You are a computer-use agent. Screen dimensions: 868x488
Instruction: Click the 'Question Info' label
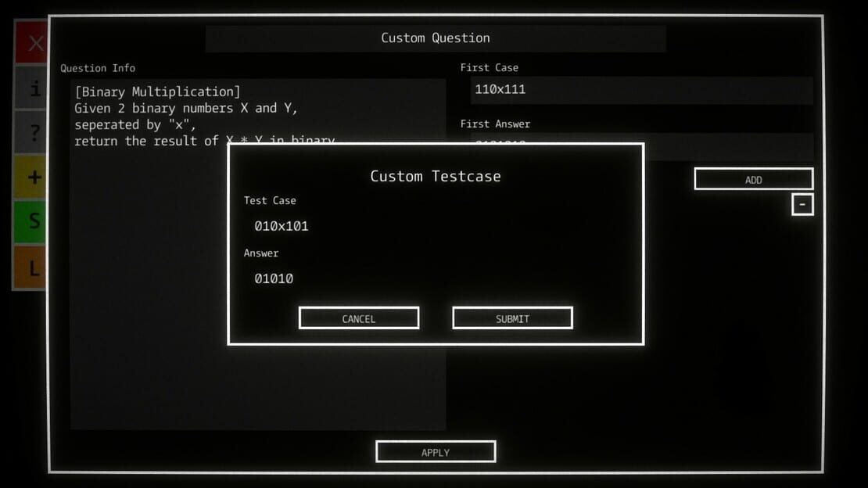pyautogui.click(x=98, y=68)
